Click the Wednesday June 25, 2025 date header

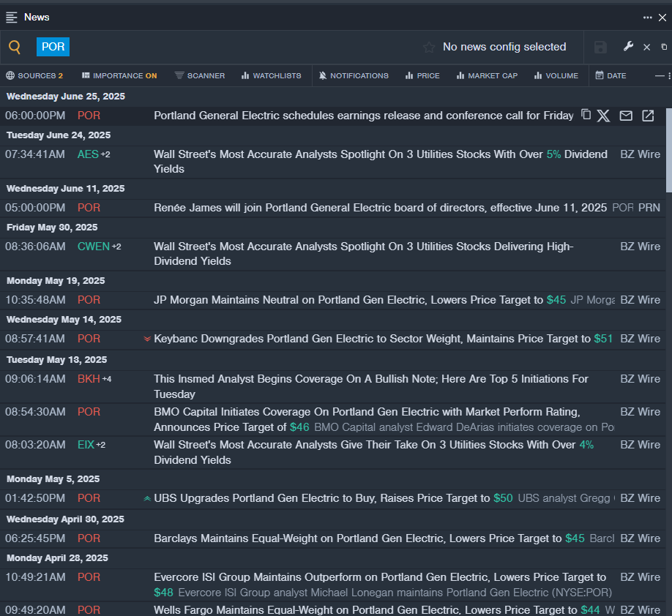coord(66,97)
